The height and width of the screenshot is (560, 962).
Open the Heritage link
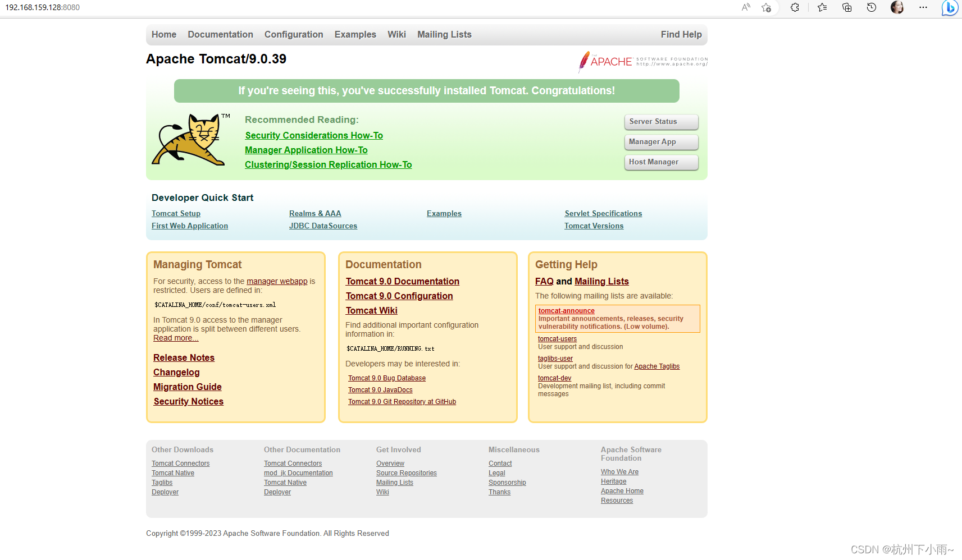point(613,481)
